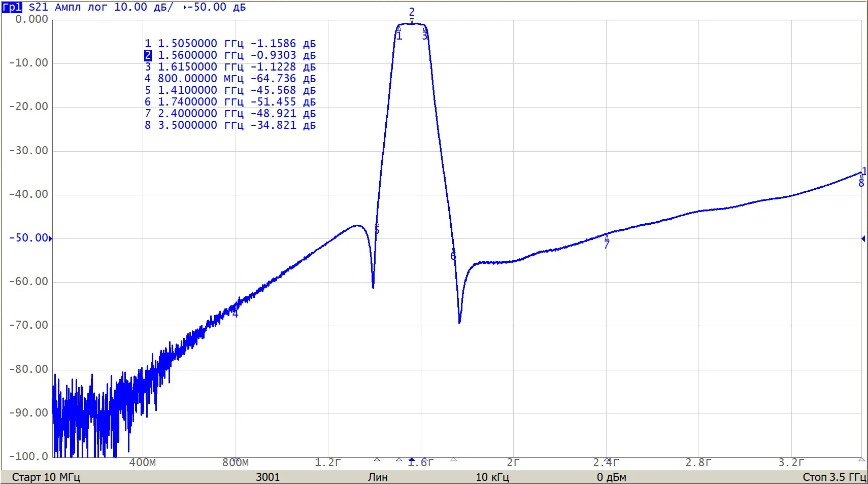Viewport: 868px width, 484px height.
Task: Select the Гр1 trace label
Action: (12, 7)
